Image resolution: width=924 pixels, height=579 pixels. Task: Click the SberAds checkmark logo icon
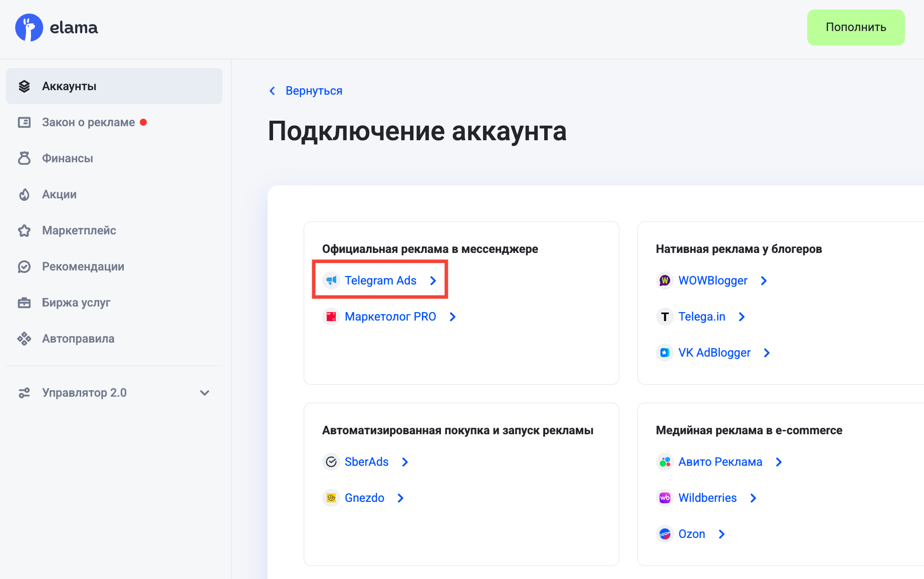pyautogui.click(x=331, y=462)
